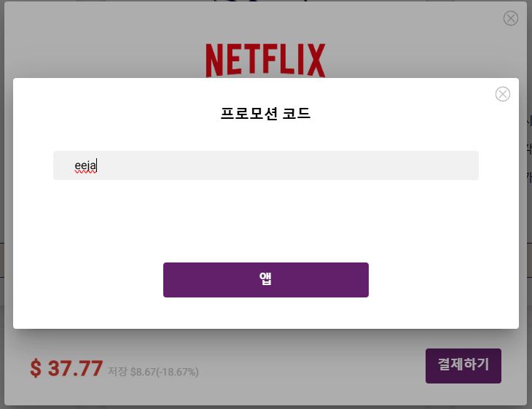Viewport: 532px width, 409px height.
Task: Click the red NETFLIX logo
Action: 265,60
